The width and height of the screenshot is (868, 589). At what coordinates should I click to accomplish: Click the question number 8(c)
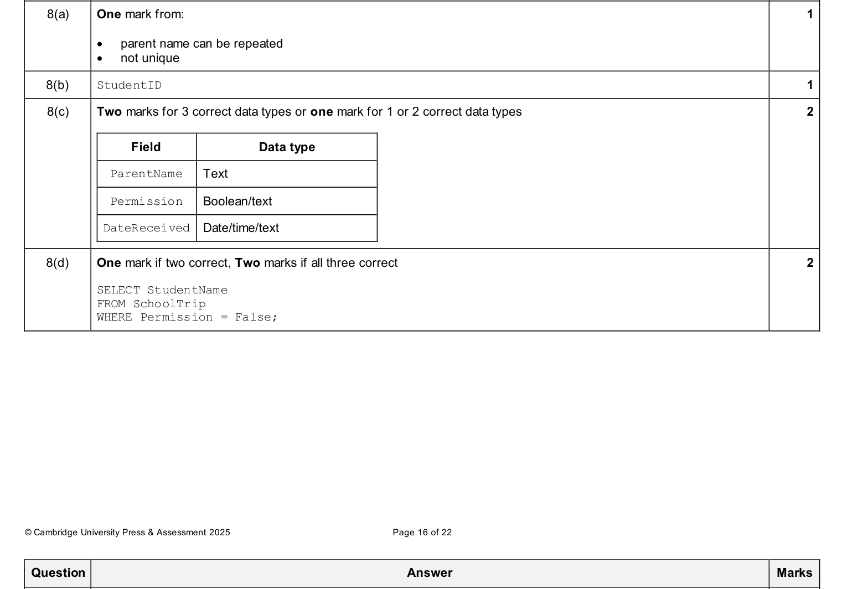(x=58, y=112)
